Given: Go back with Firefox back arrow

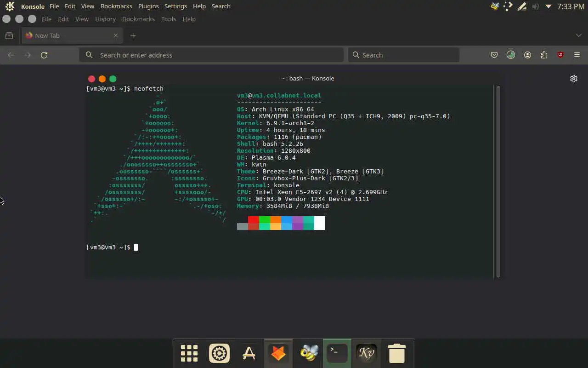Looking at the screenshot, I should (11, 55).
